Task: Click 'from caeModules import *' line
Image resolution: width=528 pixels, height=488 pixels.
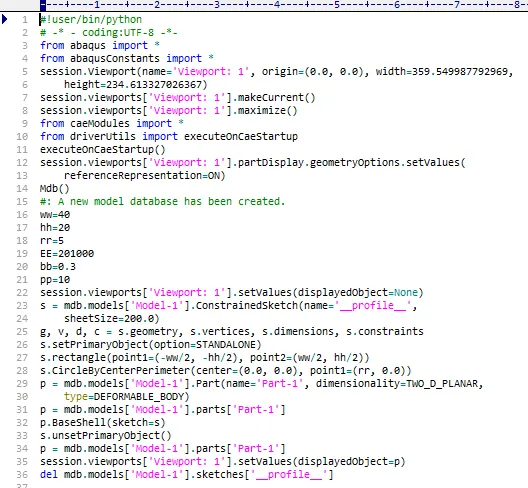Action: (x=111, y=124)
